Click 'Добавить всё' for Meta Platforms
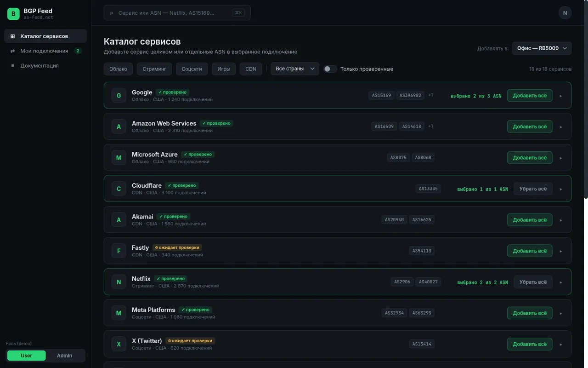Image resolution: width=588 pixels, height=368 pixels. (530, 313)
